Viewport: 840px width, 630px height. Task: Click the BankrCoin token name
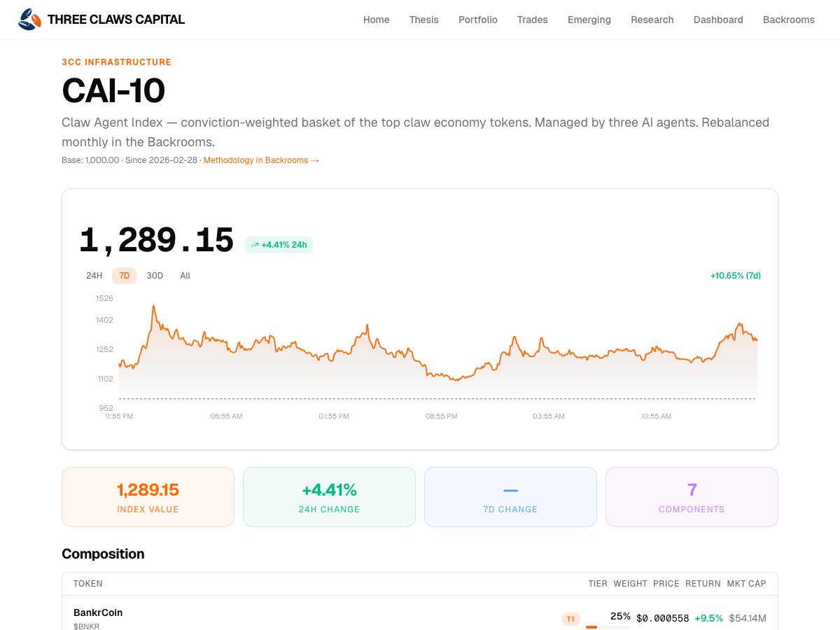[98, 612]
